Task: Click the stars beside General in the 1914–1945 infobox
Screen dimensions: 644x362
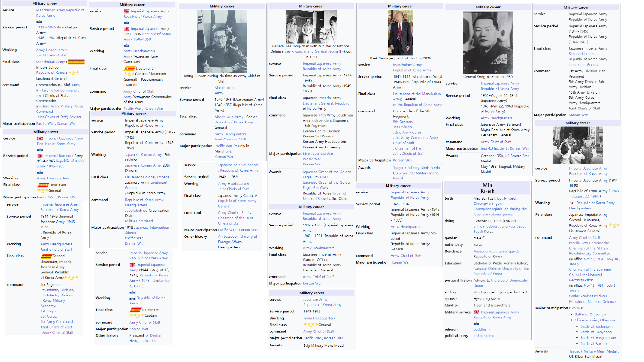Action: click(43, 190)
